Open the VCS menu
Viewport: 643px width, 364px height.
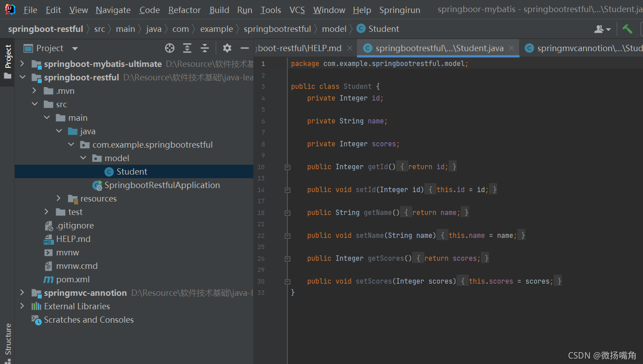pos(297,10)
